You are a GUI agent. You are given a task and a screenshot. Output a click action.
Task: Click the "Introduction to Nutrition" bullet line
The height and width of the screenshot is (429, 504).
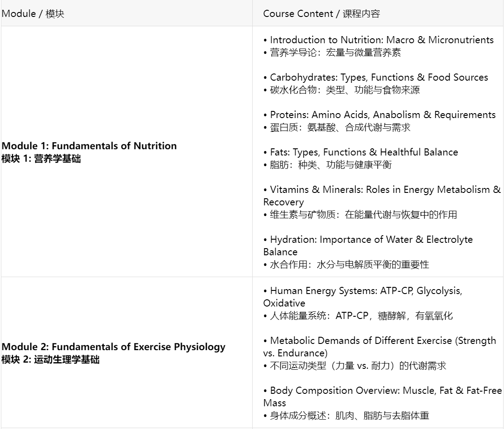(381, 40)
